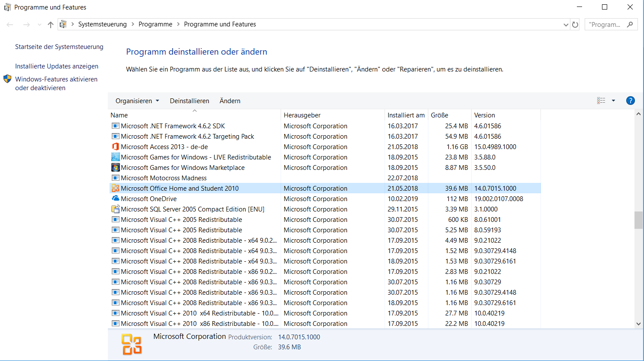The image size is (644, 361).
Task: Click the back navigation arrow
Action: coord(10,25)
